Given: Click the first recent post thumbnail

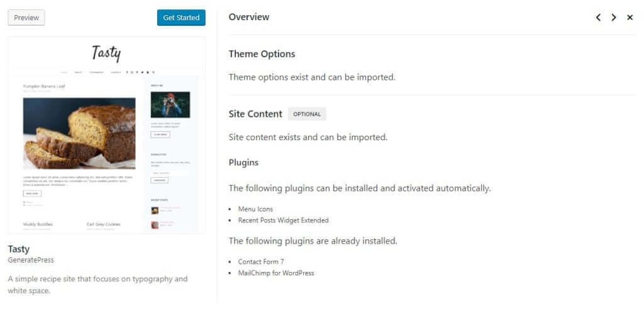Looking at the screenshot, I should [x=155, y=211].
